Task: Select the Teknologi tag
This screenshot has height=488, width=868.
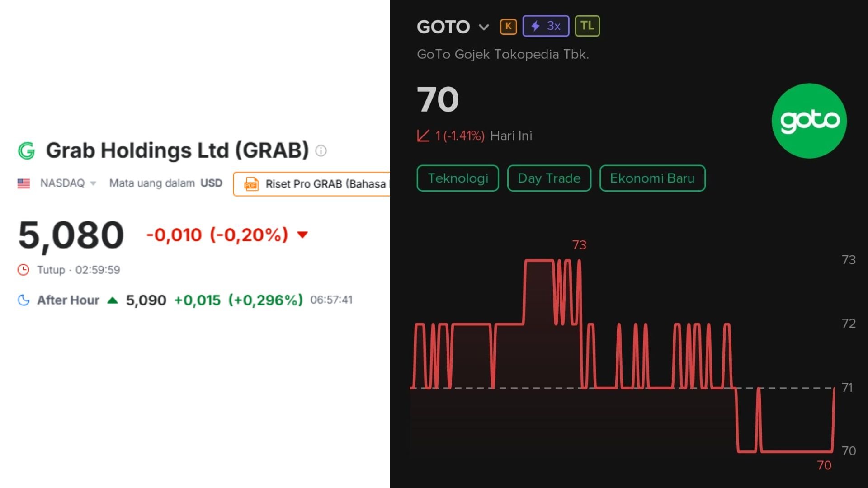Action: 458,178
